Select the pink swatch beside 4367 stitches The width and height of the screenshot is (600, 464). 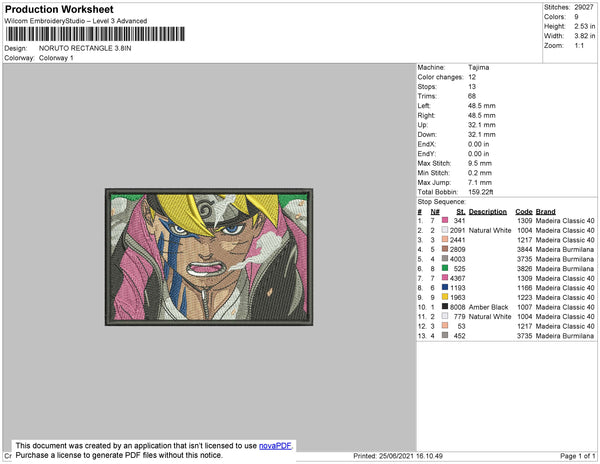click(x=445, y=278)
